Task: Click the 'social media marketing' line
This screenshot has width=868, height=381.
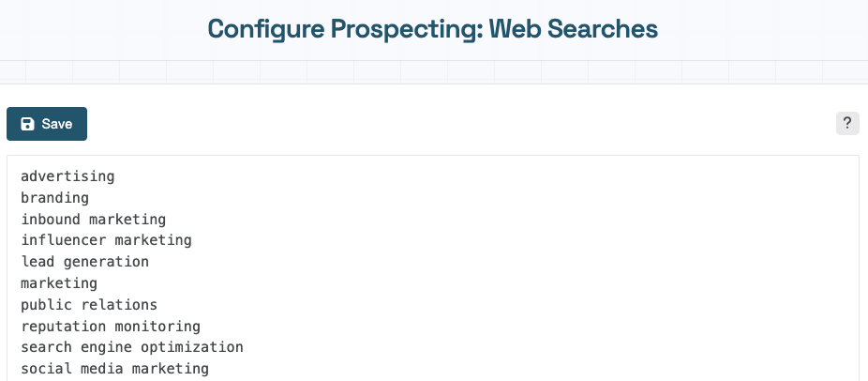Action: (x=114, y=369)
